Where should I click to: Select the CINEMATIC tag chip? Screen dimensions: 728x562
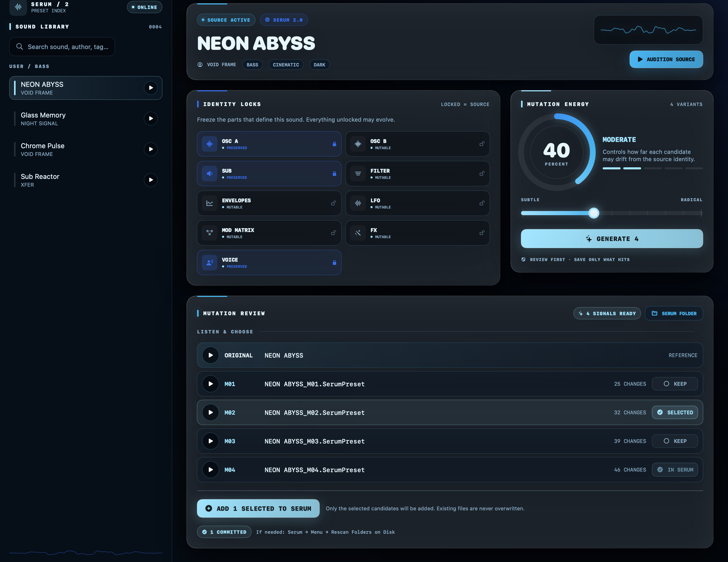(x=286, y=65)
